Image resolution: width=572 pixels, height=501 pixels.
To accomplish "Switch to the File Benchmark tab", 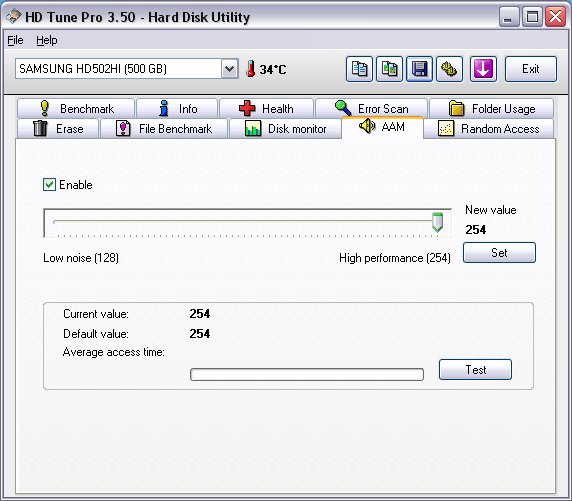I will tap(164, 128).
